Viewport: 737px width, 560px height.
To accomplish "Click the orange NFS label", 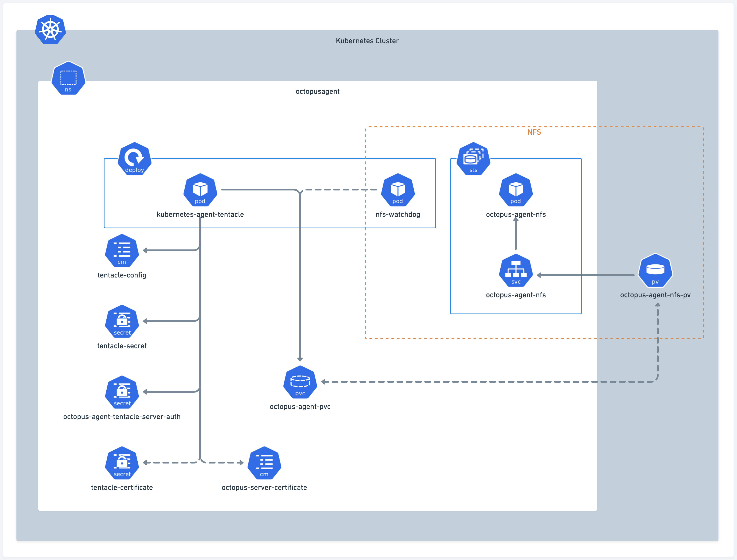I will click(534, 132).
